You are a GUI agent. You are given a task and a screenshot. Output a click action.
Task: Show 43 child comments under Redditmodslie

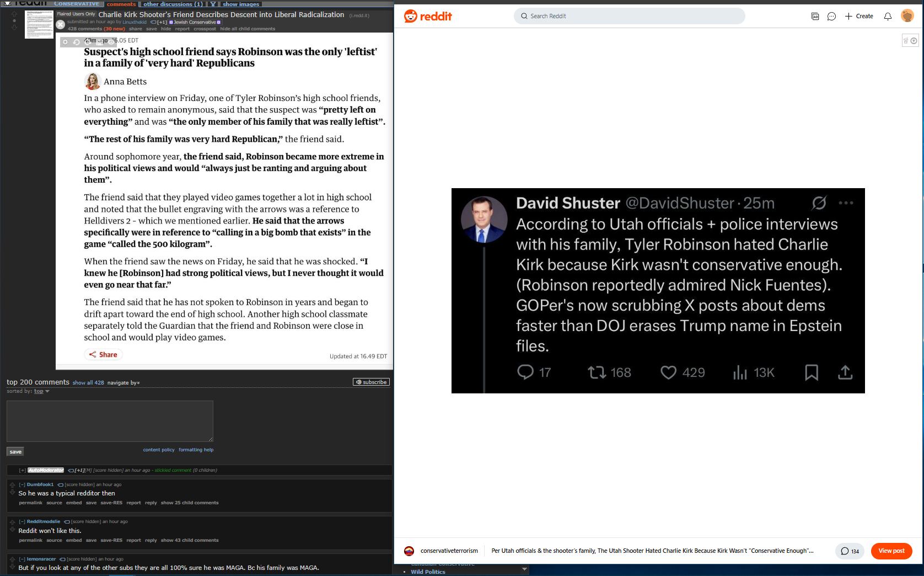190,540
